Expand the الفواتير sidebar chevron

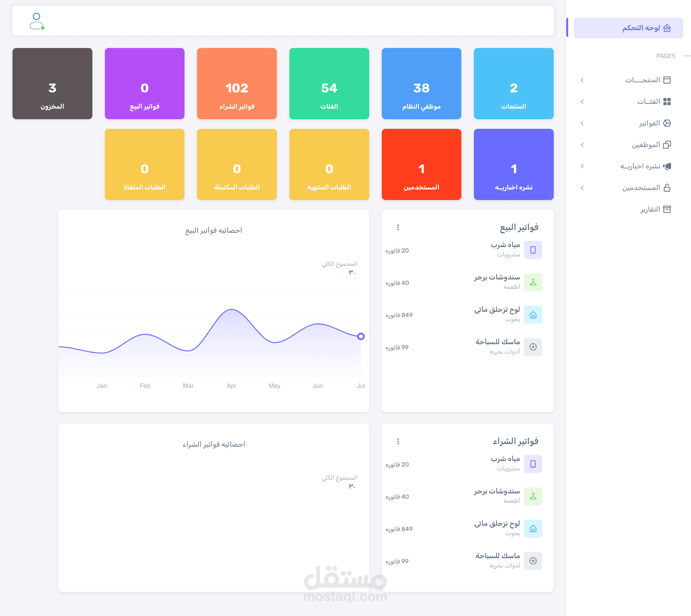click(x=582, y=123)
